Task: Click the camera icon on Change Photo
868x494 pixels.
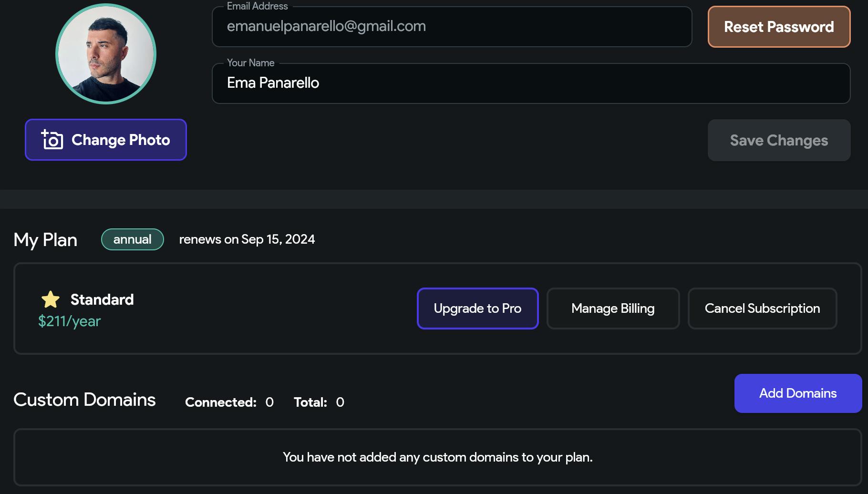Action: 52,140
